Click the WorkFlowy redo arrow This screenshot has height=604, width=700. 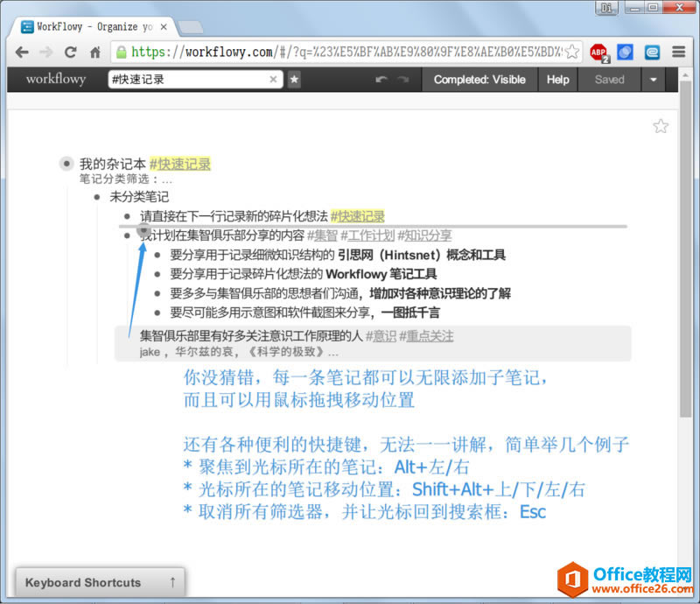[403, 80]
